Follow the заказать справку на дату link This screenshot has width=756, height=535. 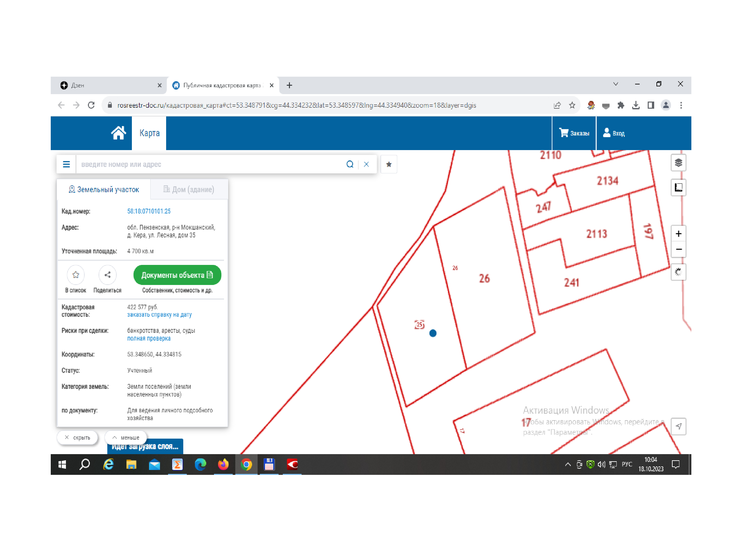[x=159, y=315]
